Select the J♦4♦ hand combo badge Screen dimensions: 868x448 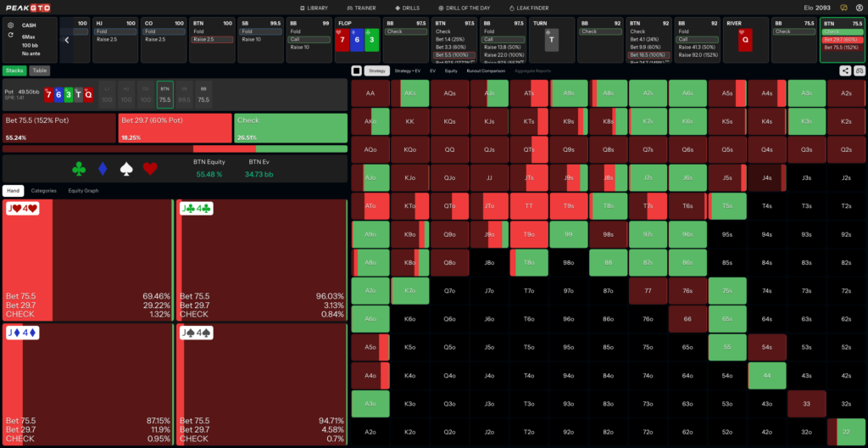pos(23,333)
